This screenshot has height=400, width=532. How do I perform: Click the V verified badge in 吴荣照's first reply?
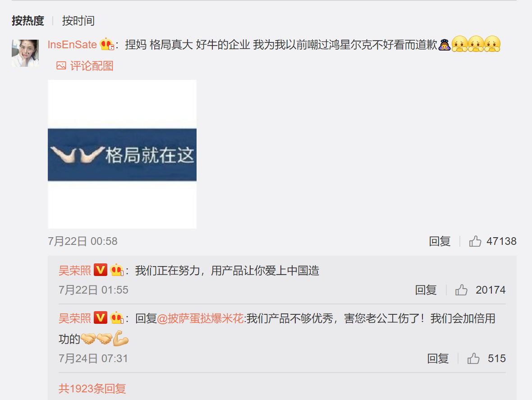101,270
